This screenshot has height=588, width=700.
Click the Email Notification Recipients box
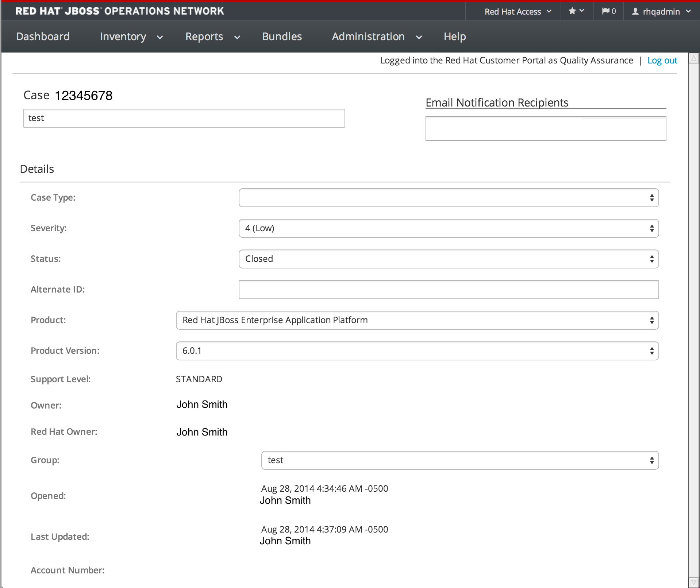click(546, 128)
